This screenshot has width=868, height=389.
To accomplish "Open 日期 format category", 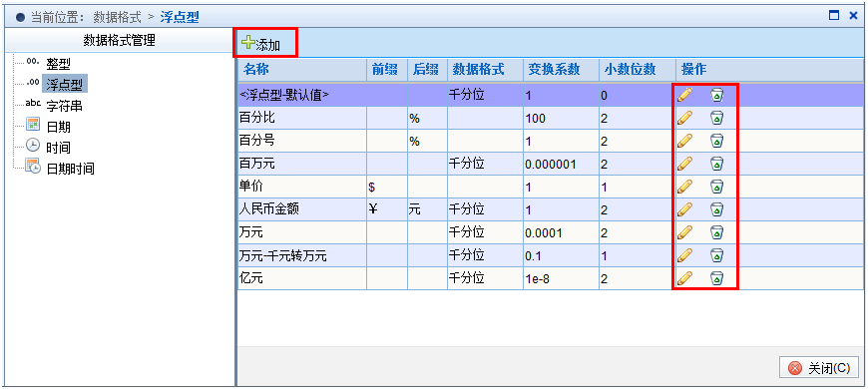I will point(58,127).
